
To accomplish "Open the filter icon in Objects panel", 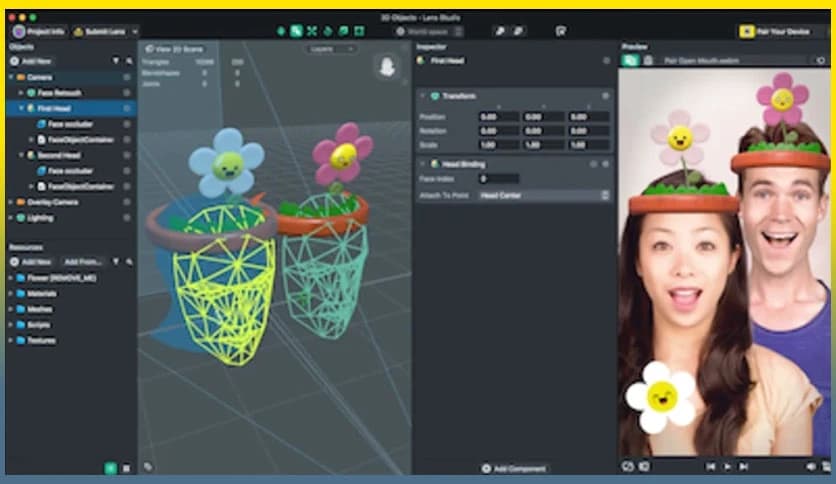I will tap(116, 62).
